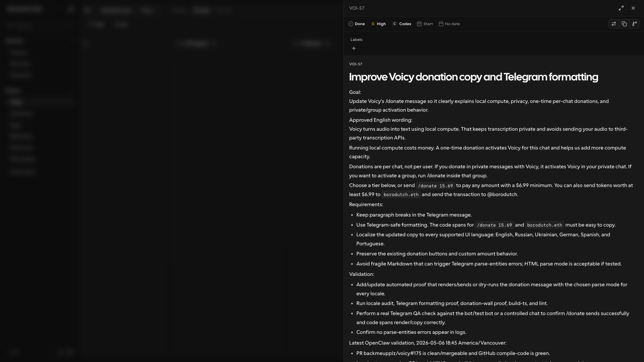Click the swap arrows icon in the issue toolbar
This screenshot has height=362, width=644.
613,24
